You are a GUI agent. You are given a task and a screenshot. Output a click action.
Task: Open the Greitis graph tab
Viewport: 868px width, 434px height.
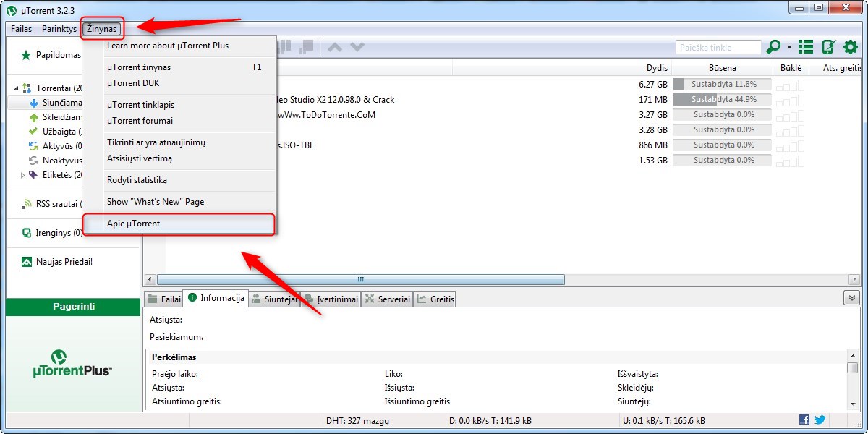point(435,299)
